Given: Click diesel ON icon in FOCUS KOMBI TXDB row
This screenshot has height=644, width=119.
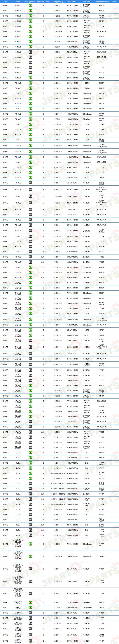Looking at the screenshot, I should click(30, 381).
